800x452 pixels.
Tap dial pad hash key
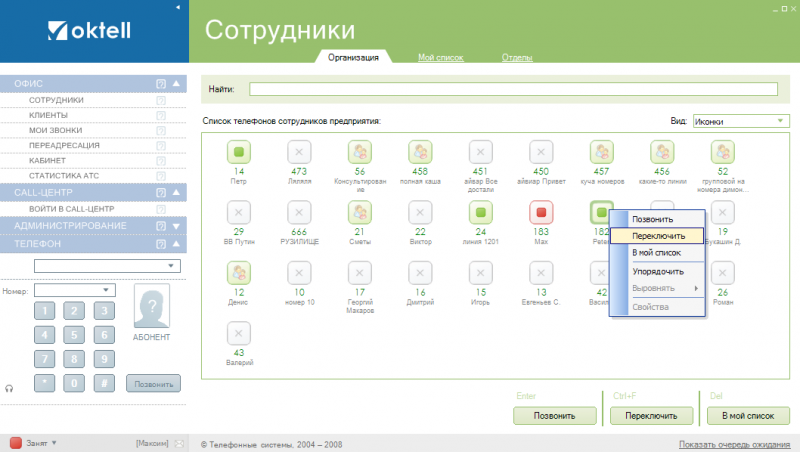[x=104, y=383]
